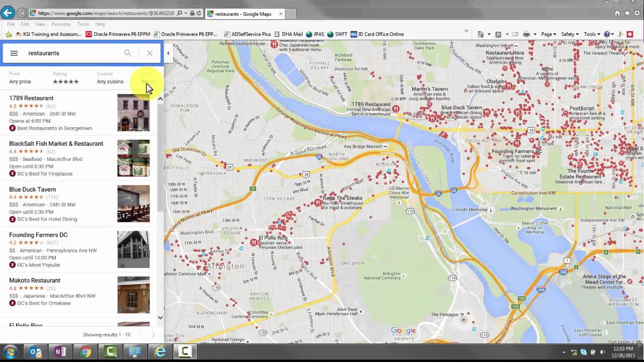This screenshot has width=644, height=362.
Task: Clear the restaurants search with the X
Action: 149,53
